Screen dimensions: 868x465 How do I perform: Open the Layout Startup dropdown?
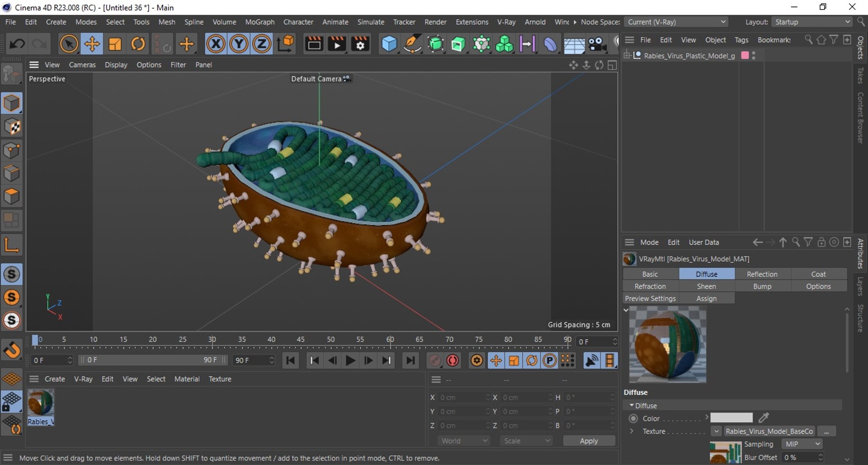(812, 22)
